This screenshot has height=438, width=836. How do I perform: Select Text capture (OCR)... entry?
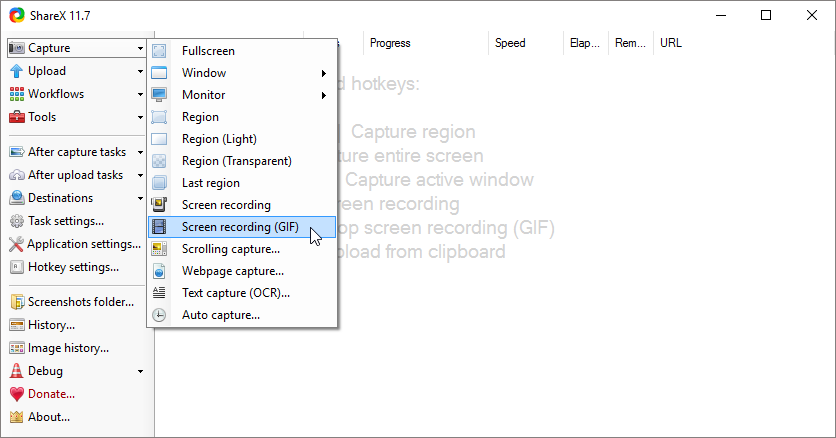click(x=242, y=293)
